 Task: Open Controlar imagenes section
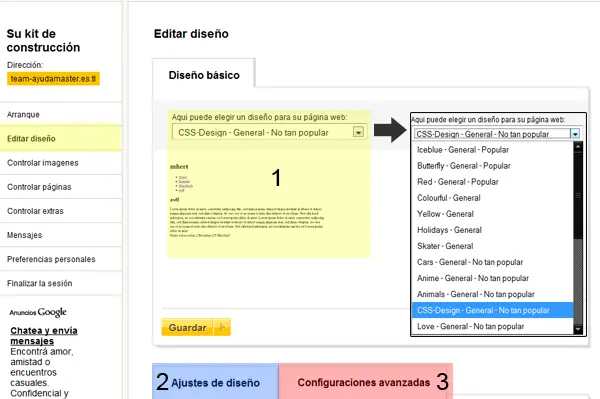61,163
